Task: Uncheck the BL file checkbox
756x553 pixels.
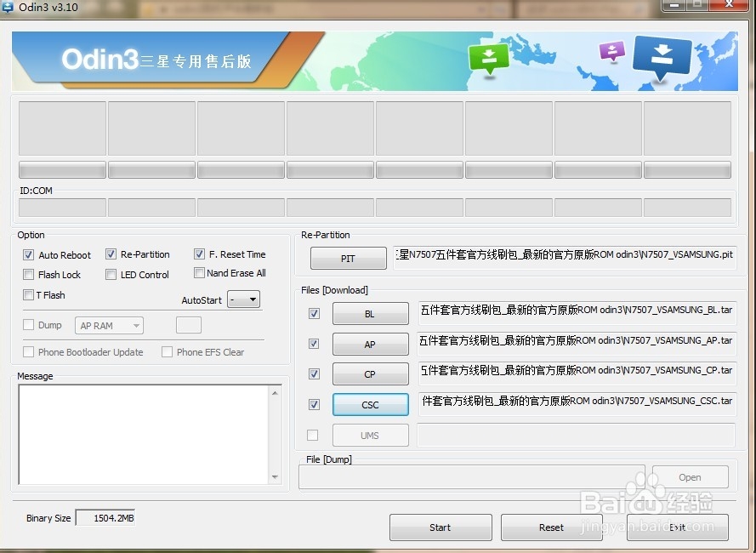Action: pyautogui.click(x=314, y=314)
